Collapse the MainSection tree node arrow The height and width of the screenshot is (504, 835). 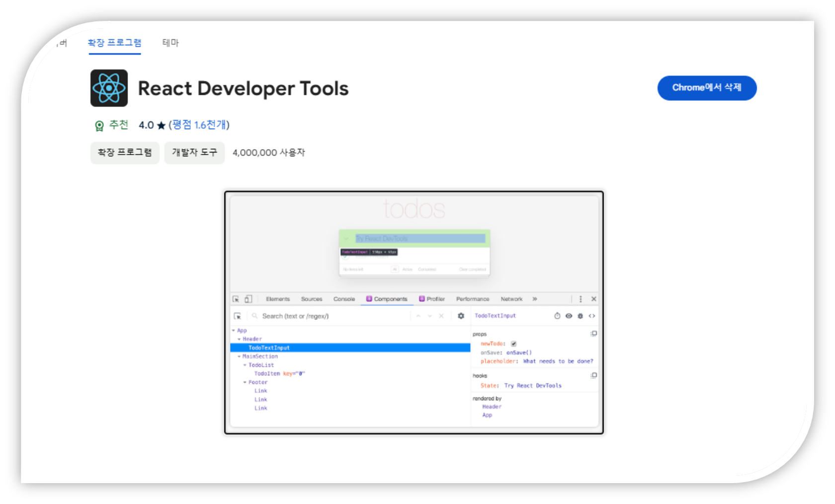click(x=239, y=357)
